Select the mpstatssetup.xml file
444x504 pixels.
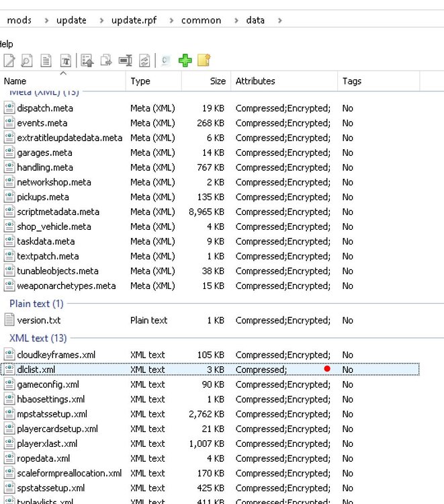(x=52, y=414)
